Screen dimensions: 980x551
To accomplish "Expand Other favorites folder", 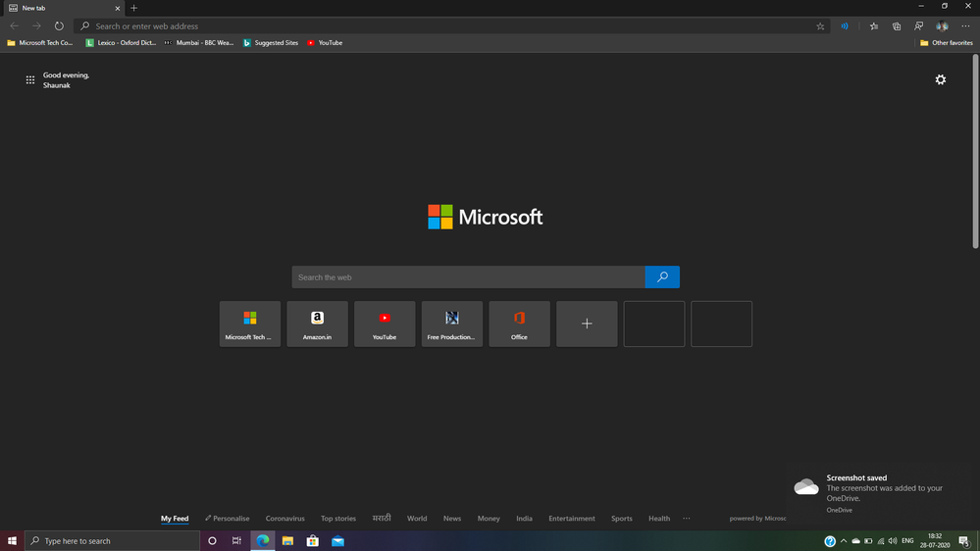I will 947,43.
